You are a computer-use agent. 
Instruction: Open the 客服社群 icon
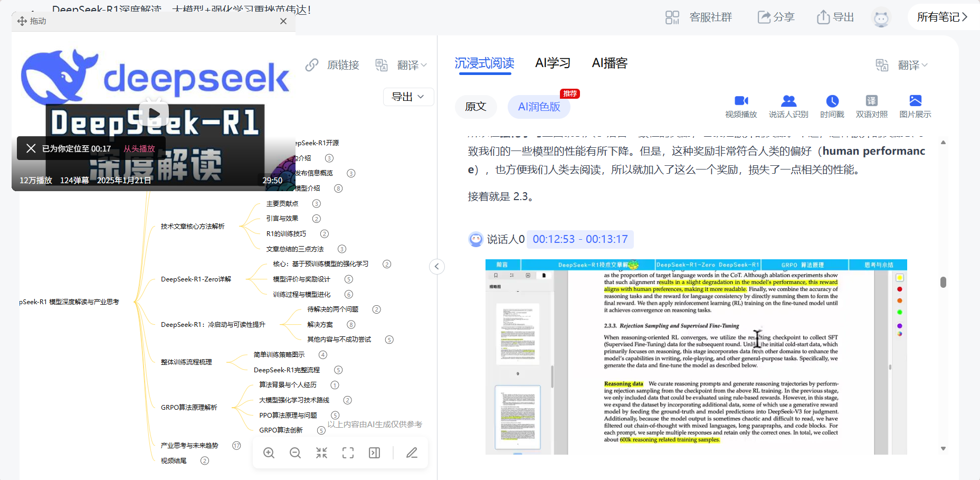point(672,17)
